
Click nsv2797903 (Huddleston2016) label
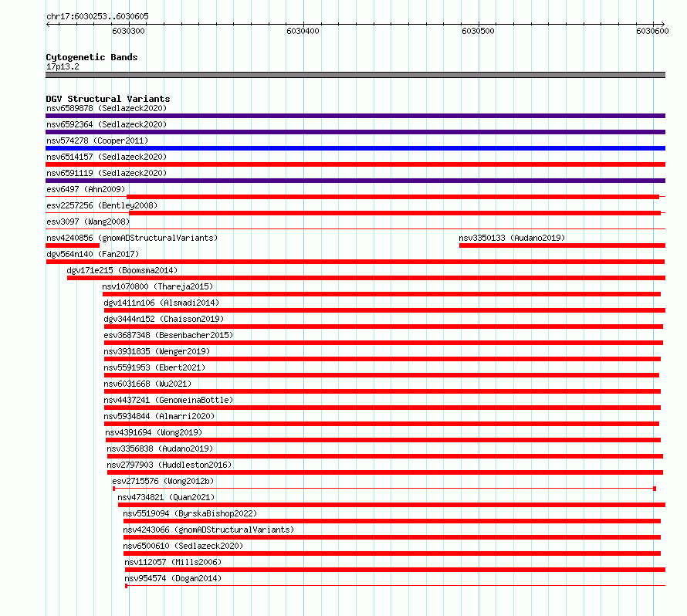click(169, 465)
